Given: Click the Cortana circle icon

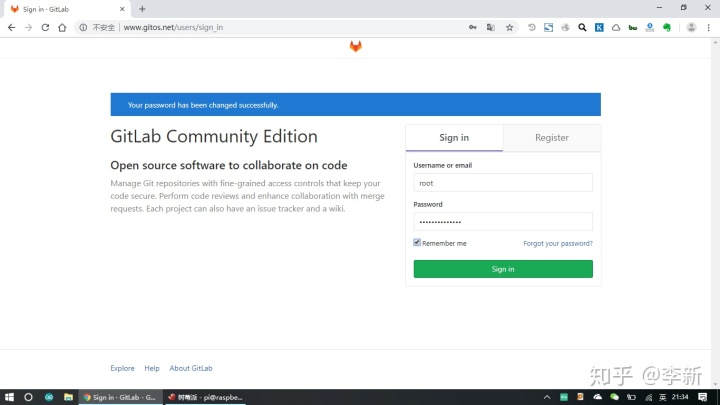Looking at the screenshot, I should click(x=28, y=397).
